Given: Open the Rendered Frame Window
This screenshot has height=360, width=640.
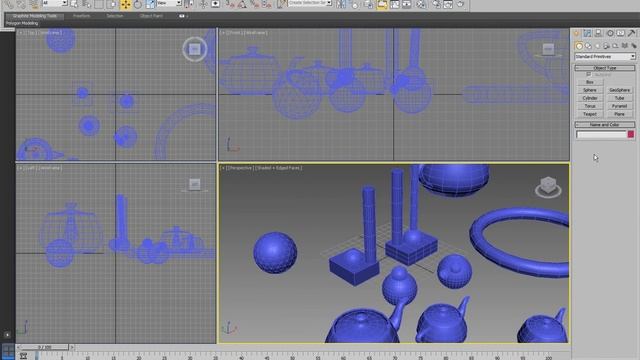Looking at the screenshot, I should 448,4.
